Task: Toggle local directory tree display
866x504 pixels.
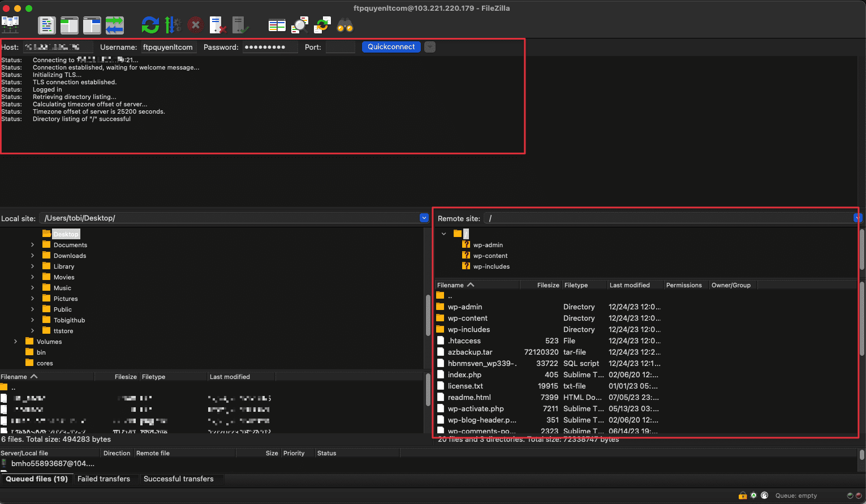Action: click(70, 25)
